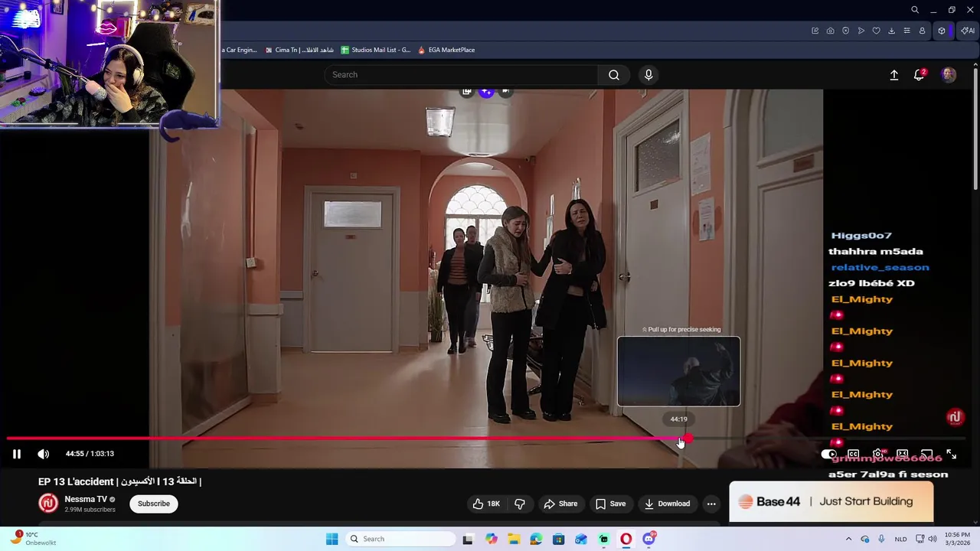Click the Nessma watermark logo
980x551 pixels.
click(955, 417)
